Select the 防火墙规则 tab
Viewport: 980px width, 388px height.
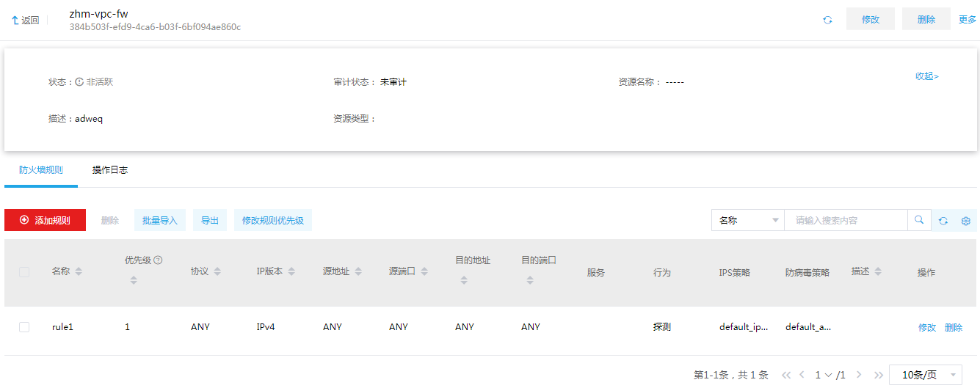pos(41,170)
